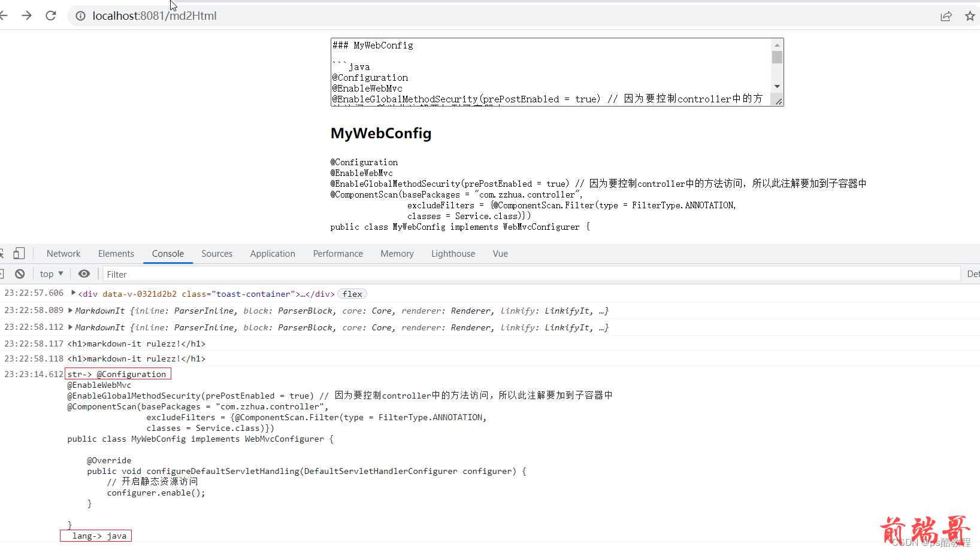The image size is (980, 553).
Task: Expand the MarkdownIt object logged at 23:22:58.089
Action: click(x=71, y=310)
